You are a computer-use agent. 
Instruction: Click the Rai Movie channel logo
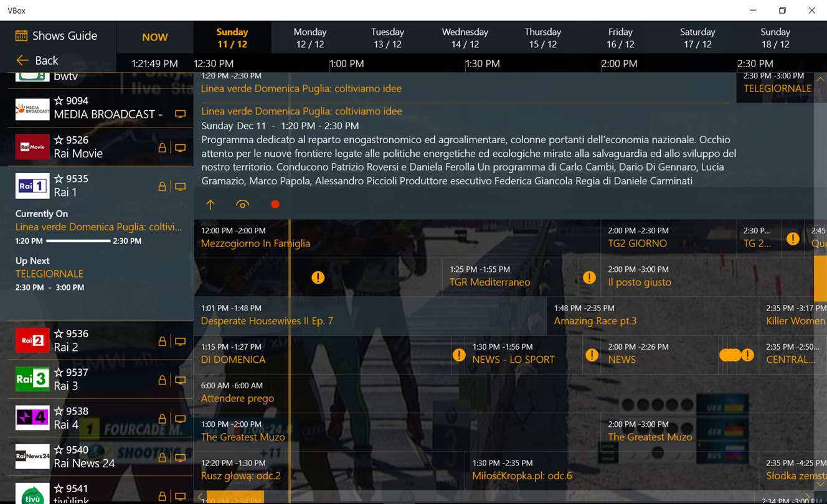32,147
